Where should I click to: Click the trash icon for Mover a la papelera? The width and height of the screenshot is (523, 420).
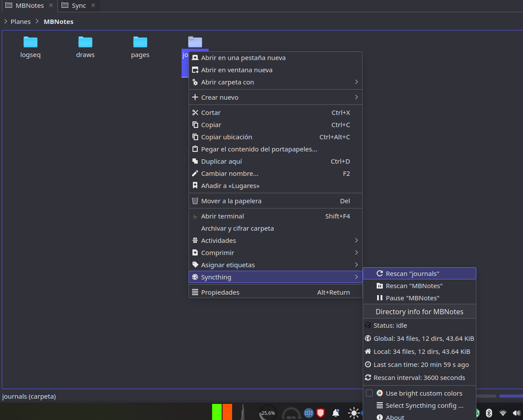click(195, 201)
